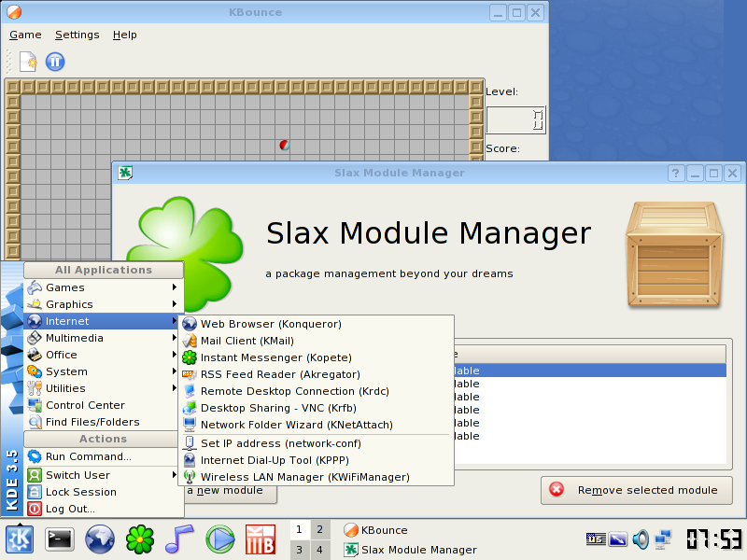
Task: Select the highlighted first module list row
Action: coord(590,371)
